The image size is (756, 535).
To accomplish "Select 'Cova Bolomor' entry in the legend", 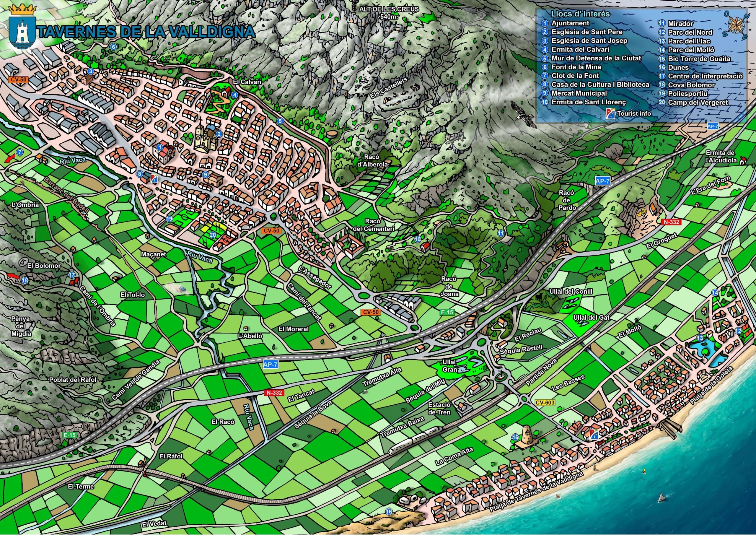I will click(691, 85).
